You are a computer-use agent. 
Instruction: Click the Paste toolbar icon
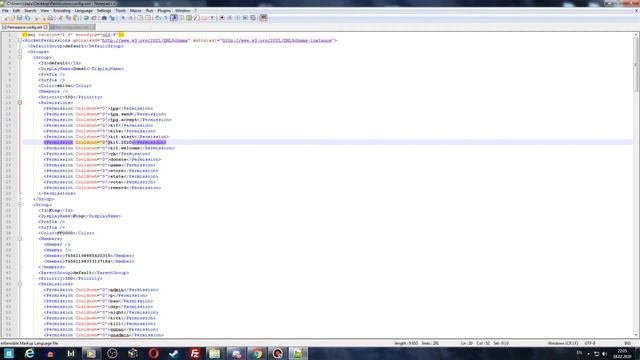point(76,18)
